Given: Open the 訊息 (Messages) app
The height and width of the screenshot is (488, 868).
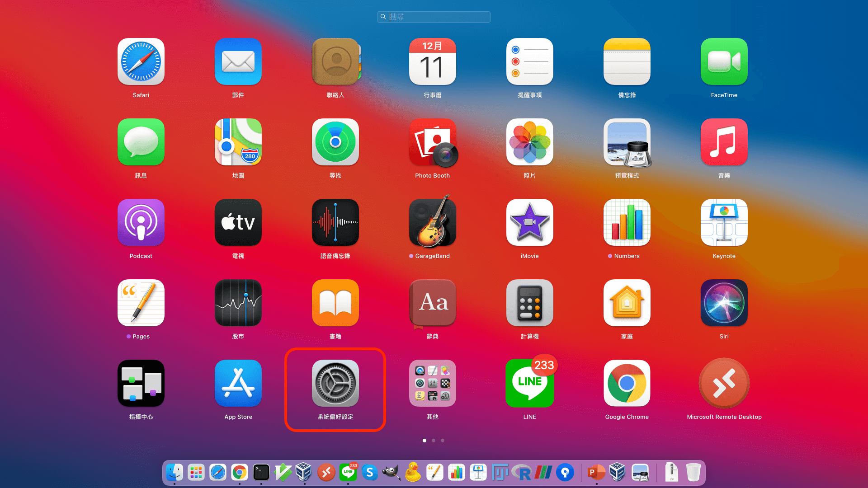Looking at the screenshot, I should click(141, 142).
